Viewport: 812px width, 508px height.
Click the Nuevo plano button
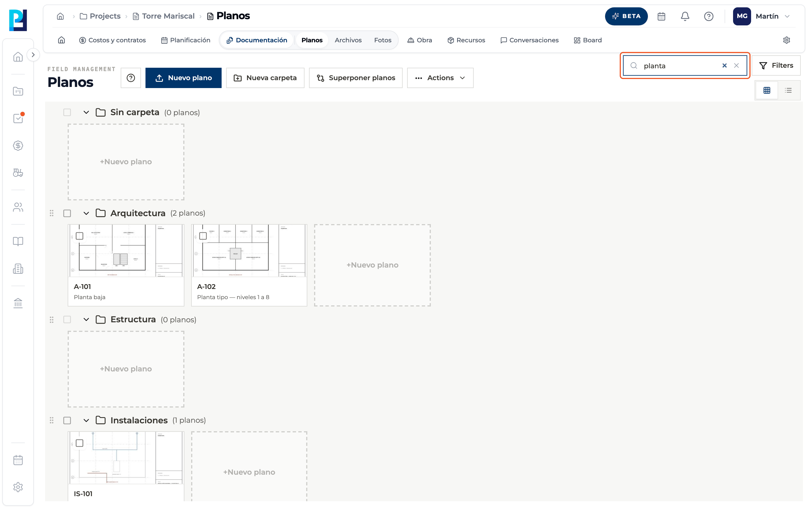click(x=184, y=78)
